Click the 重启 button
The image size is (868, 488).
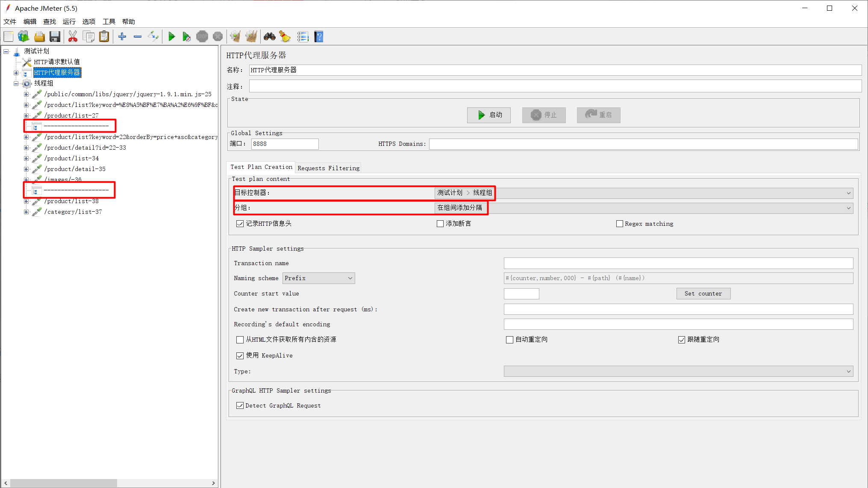598,115
